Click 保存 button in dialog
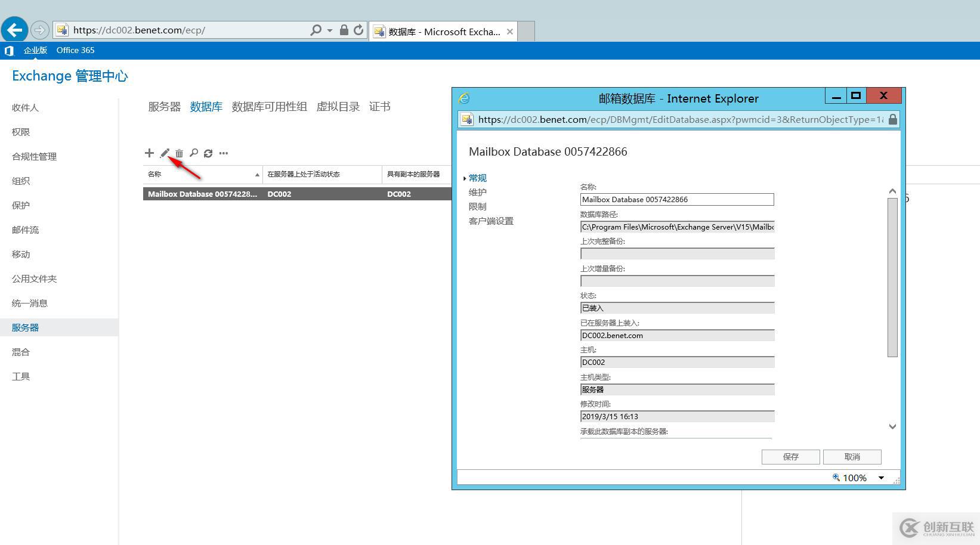The height and width of the screenshot is (545, 980). [790, 457]
